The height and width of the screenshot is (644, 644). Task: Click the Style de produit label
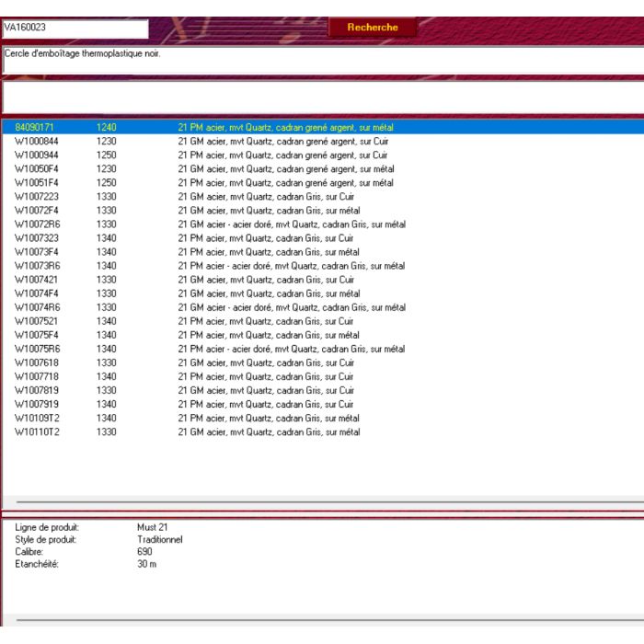click(46, 540)
